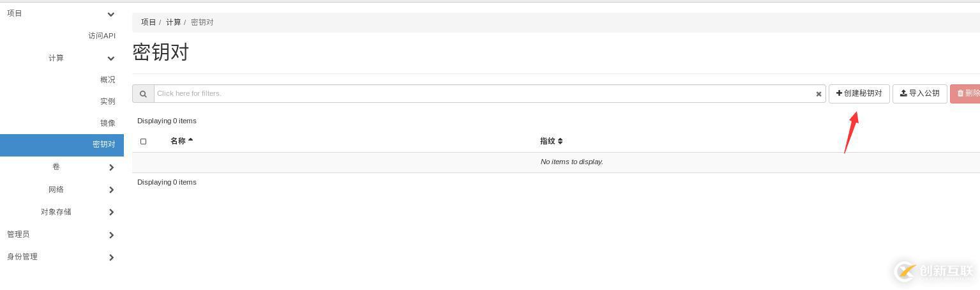Sort by 指纹 column arrows

click(560, 141)
